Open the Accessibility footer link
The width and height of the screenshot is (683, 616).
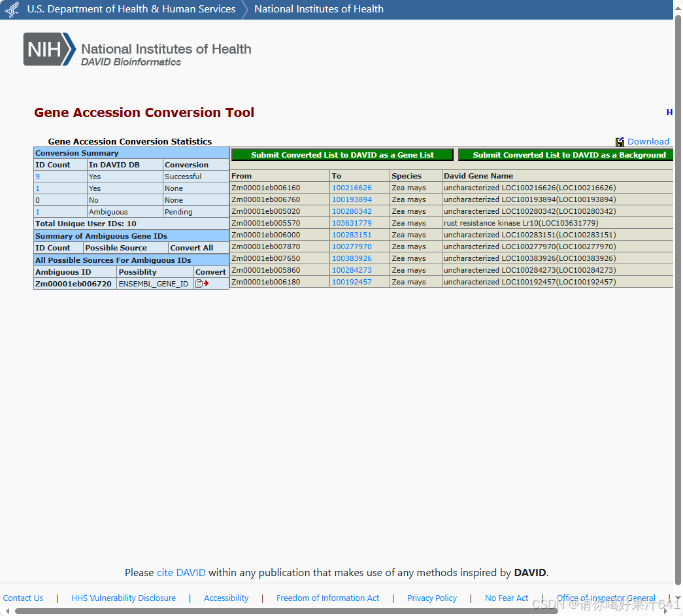pyautogui.click(x=226, y=598)
